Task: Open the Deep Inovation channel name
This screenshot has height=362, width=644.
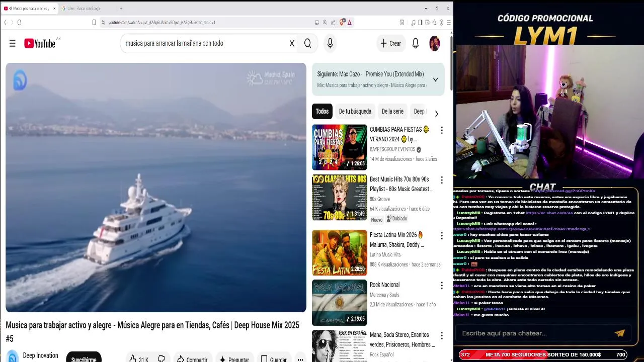Action: [40, 355]
